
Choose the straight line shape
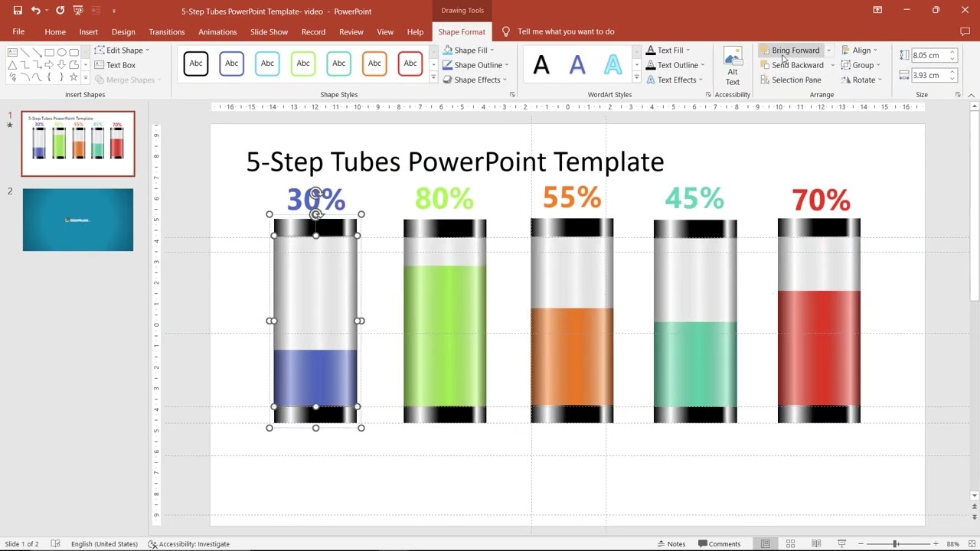[24, 53]
